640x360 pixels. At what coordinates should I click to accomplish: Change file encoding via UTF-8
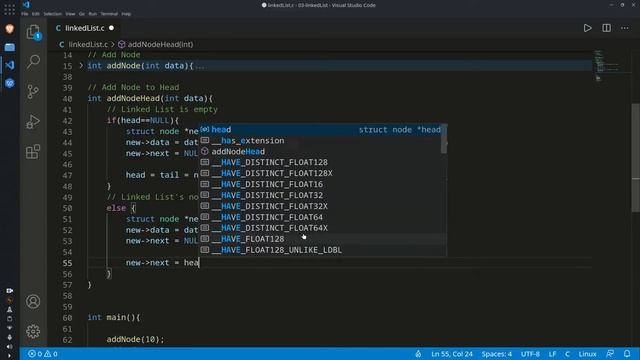click(530, 354)
